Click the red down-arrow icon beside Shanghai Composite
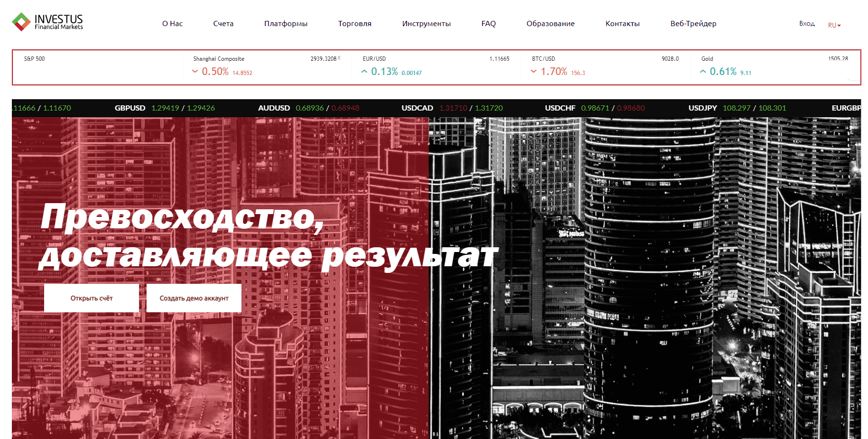The image size is (868, 439). 194,71
